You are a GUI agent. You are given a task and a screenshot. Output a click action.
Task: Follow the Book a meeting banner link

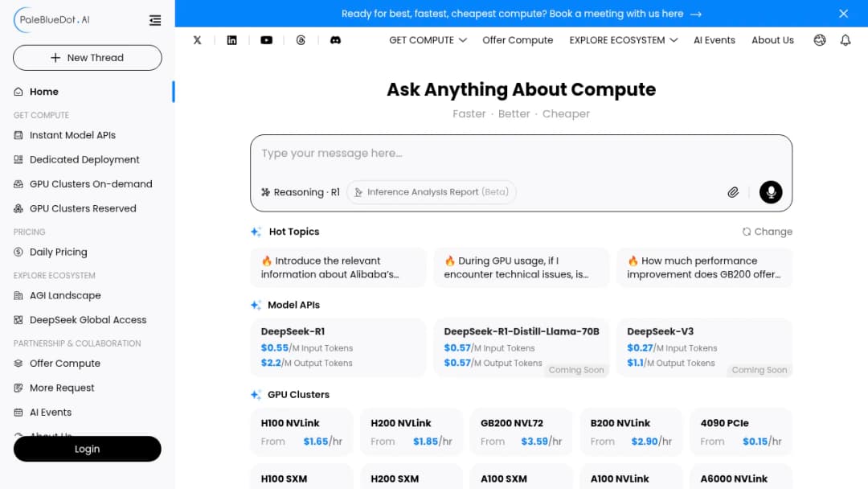point(522,14)
